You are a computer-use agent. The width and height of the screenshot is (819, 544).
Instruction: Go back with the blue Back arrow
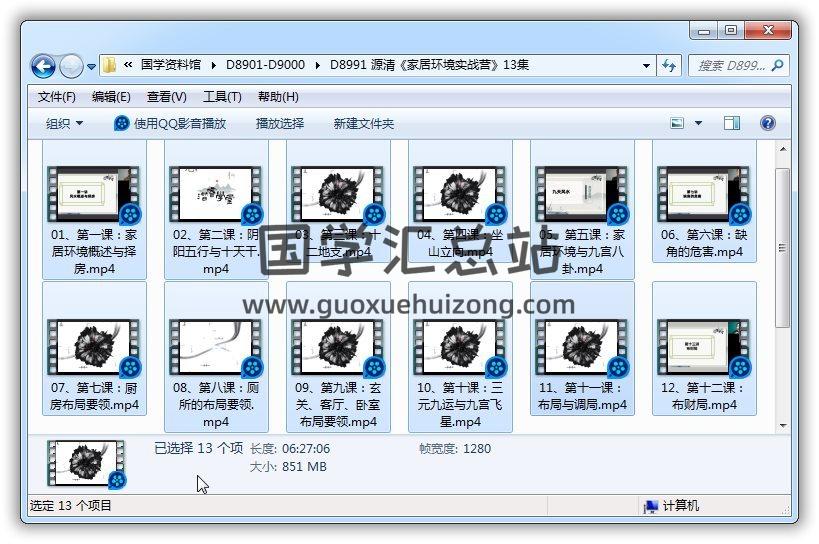(x=43, y=66)
